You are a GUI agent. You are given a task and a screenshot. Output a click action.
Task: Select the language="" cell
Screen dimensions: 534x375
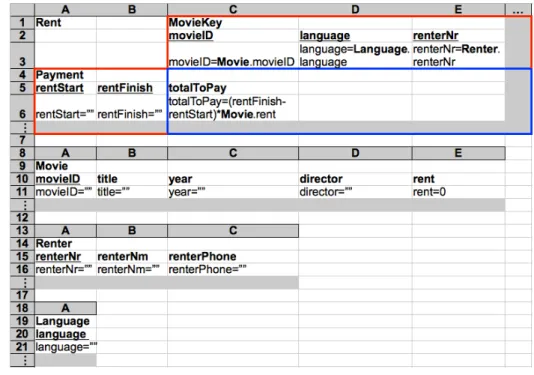coord(65,347)
